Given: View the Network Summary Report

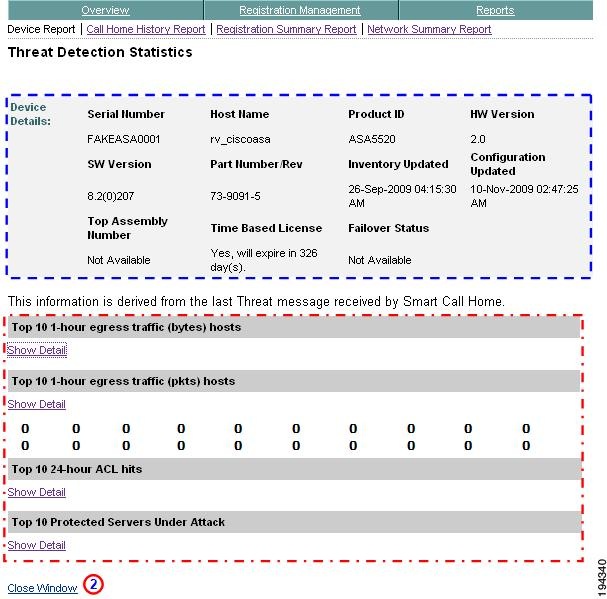Looking at the screenshot, I should point(429,29).
